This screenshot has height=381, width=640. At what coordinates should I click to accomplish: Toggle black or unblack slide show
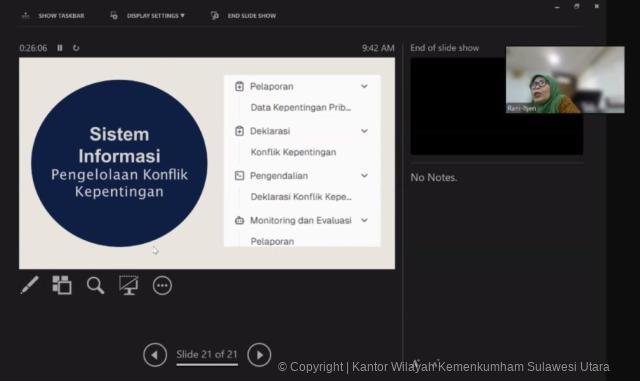pyautogui.click(x=129, y=285)
